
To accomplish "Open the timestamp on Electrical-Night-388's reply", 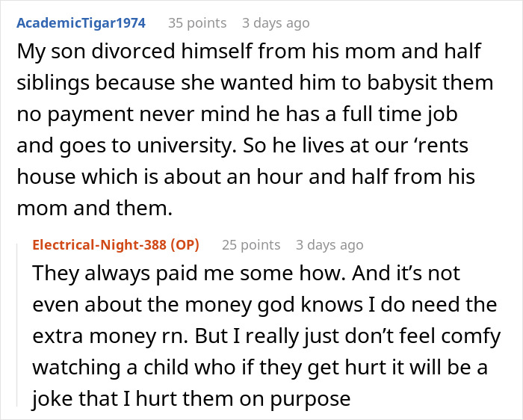I will [329, 245].
